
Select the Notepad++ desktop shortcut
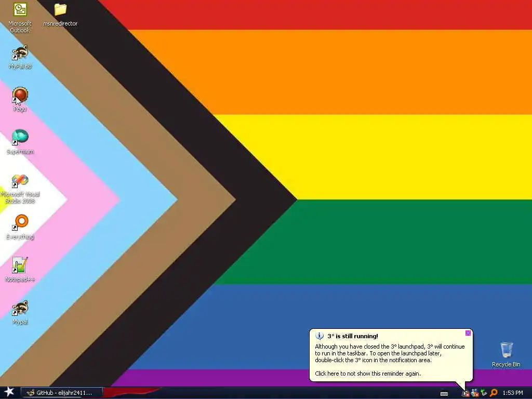[20, 270]
